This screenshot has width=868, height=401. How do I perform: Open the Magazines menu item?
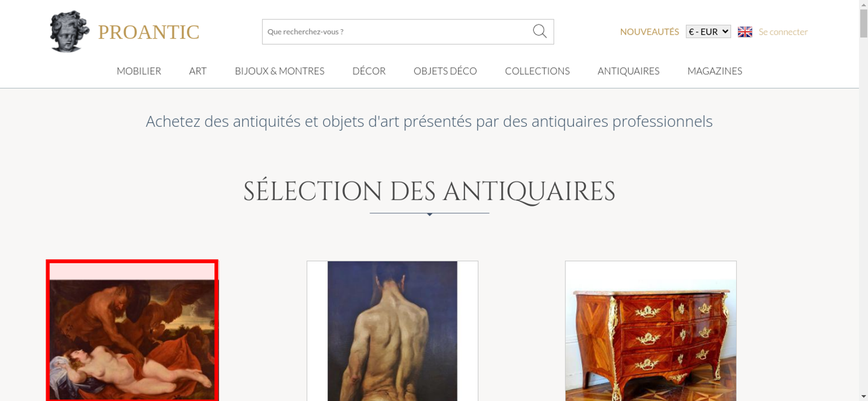pos(715,71)
